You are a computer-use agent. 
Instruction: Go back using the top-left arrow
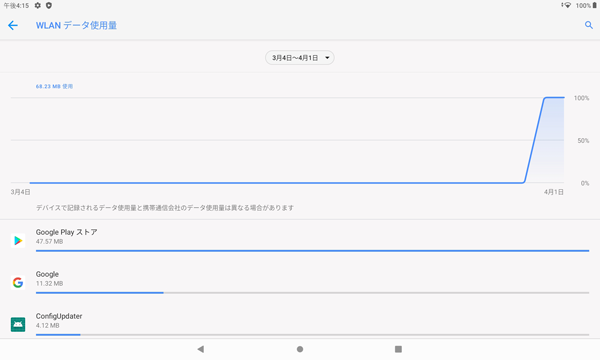[13, 26]
